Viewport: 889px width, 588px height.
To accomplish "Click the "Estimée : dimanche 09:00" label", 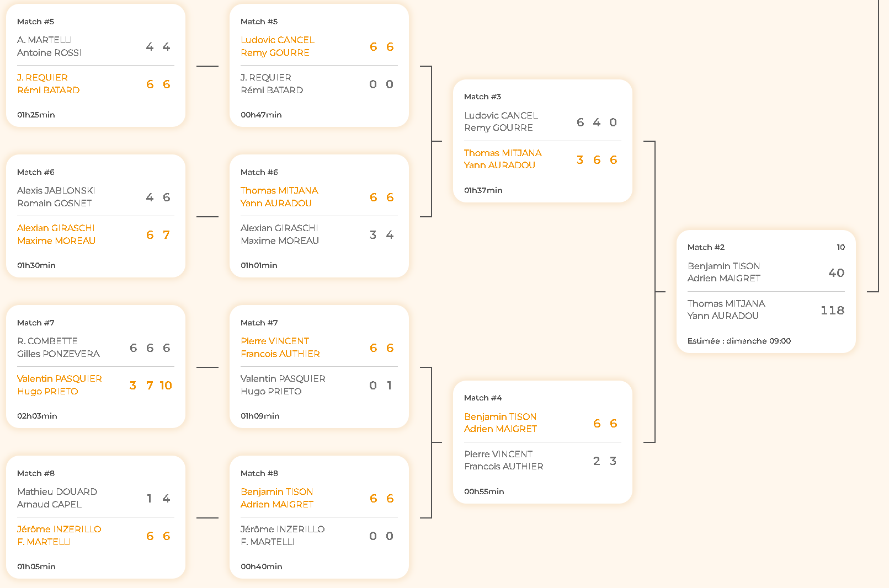I will [739, 341].
